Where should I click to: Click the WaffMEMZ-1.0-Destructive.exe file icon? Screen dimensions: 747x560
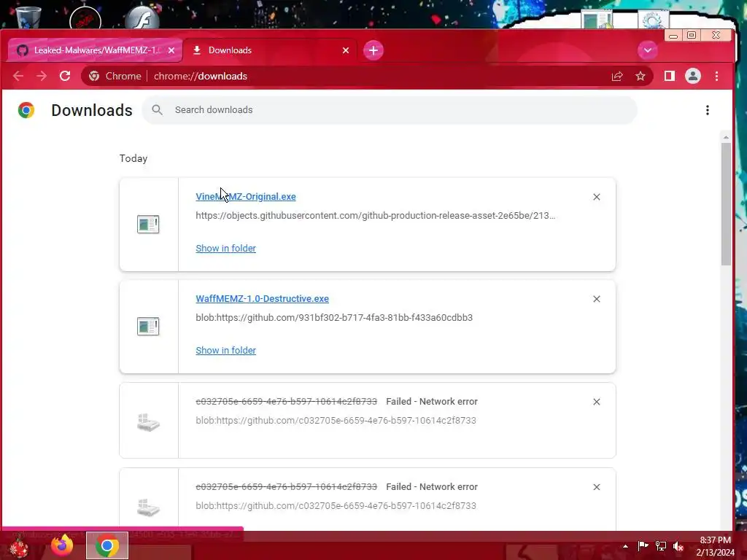[148, 326]
